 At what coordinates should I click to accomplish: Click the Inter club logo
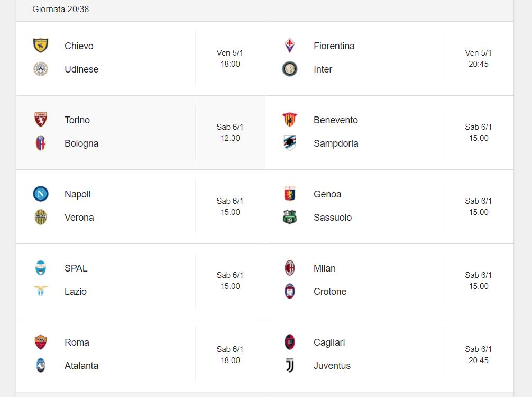click(x=290, y=69)
